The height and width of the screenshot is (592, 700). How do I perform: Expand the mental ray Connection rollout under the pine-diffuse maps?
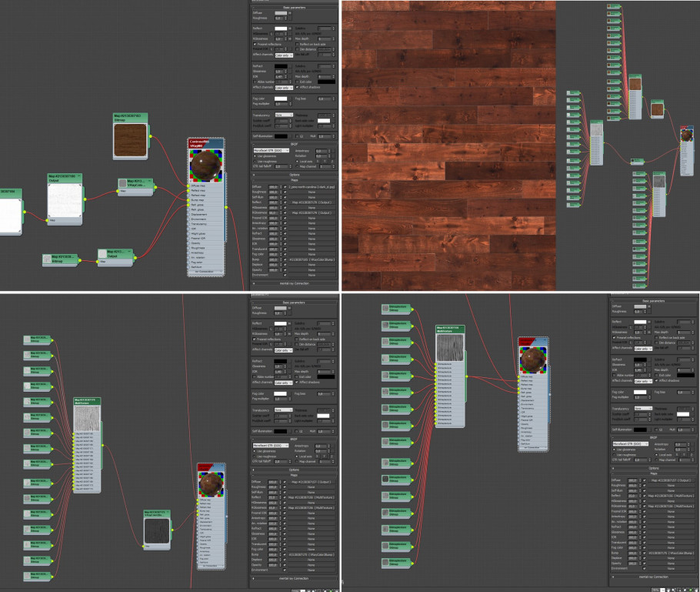(294, 285)
